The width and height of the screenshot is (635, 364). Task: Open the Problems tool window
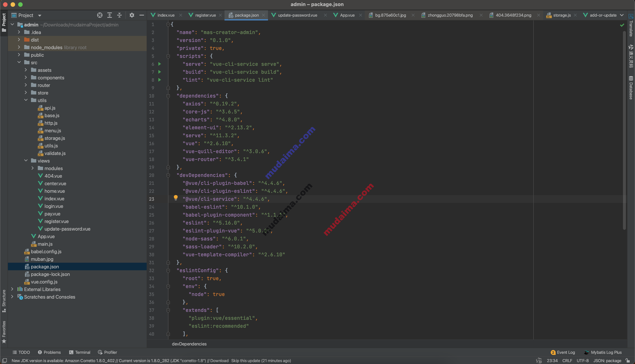[x=49, y=352]
